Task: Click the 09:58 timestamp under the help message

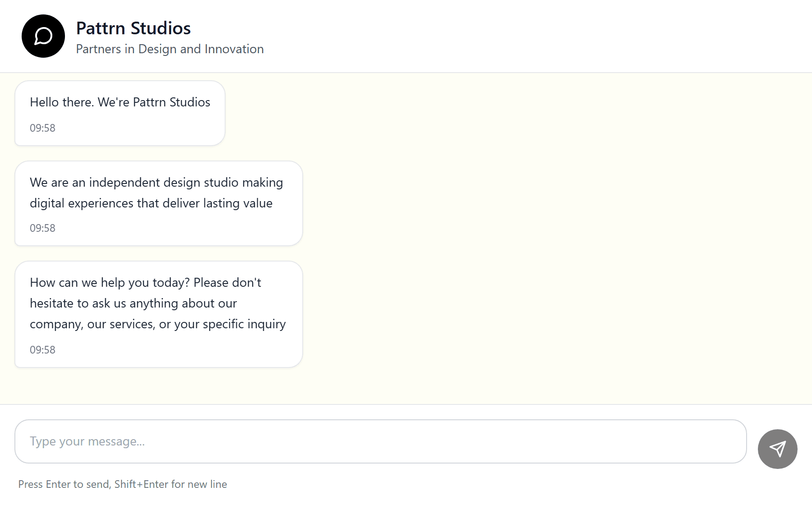Action: click(x=42, y=350)
